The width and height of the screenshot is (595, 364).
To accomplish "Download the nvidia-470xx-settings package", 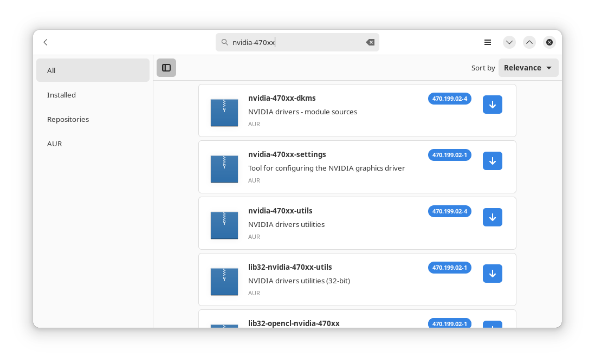I will pyautogui.click(x=493, y=161).
